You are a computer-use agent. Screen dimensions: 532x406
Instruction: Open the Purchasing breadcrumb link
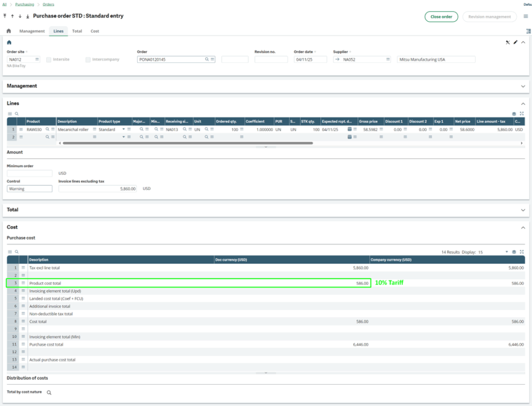[24, 4]
